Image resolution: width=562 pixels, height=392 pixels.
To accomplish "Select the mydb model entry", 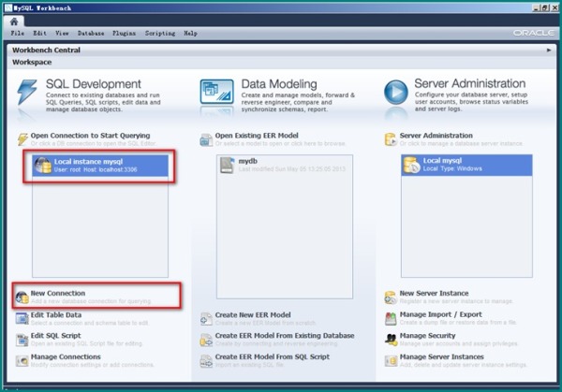I will point(285,166).
